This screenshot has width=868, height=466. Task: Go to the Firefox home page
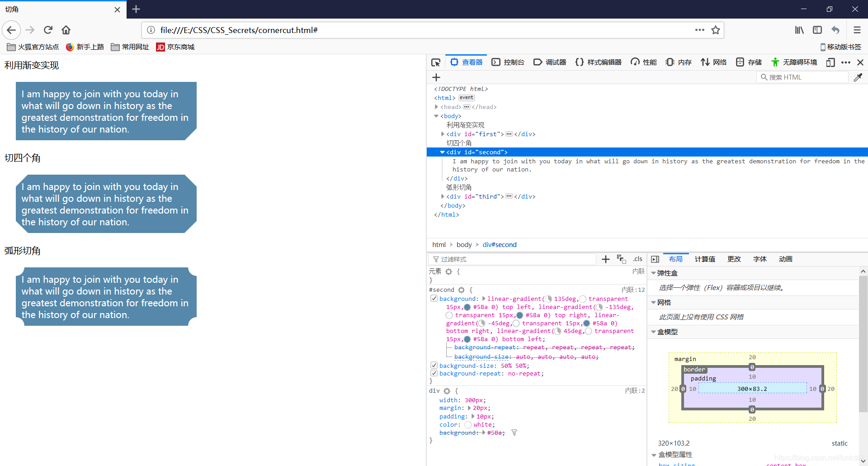[x=66, y=30]
